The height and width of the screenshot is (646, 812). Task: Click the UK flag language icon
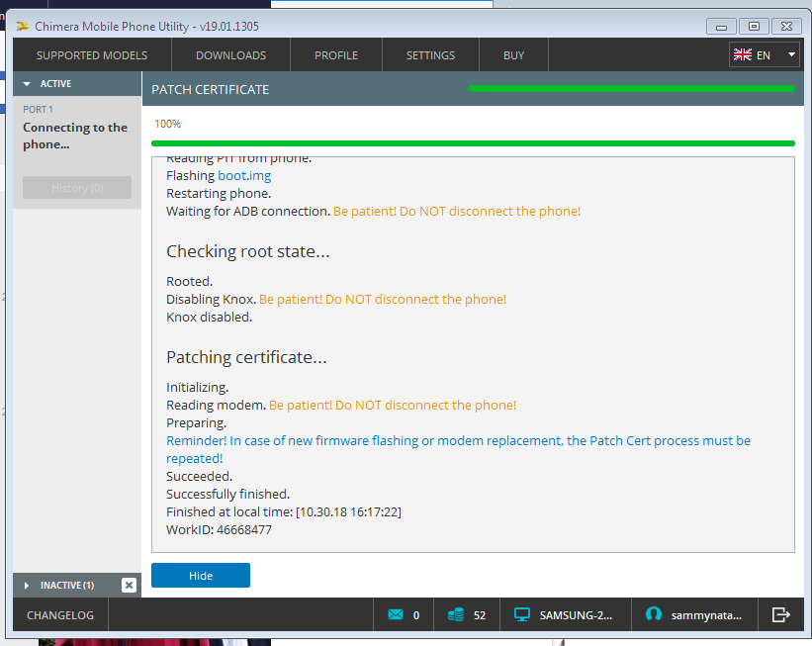743,55
